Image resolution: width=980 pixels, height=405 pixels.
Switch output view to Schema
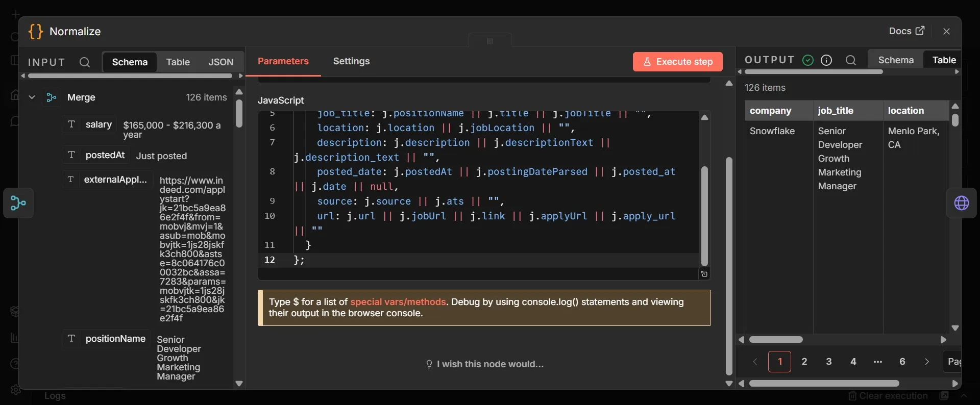click(896, 60)
